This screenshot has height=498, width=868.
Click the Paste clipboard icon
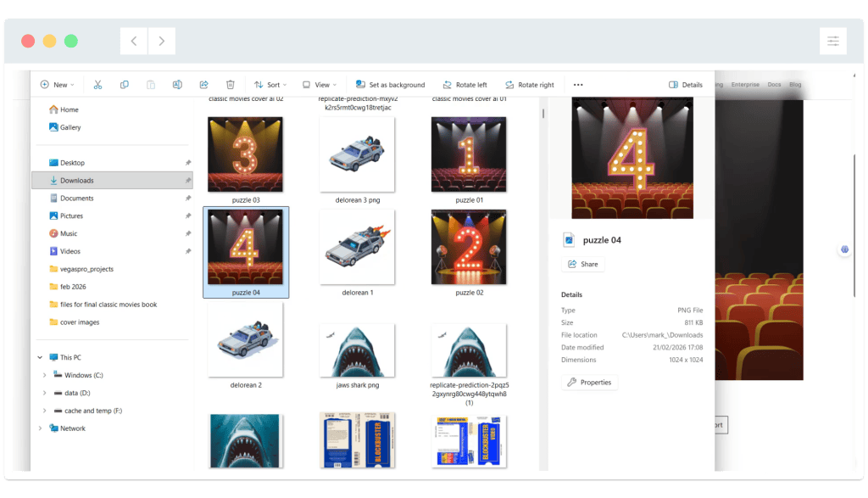coord(151,85)
